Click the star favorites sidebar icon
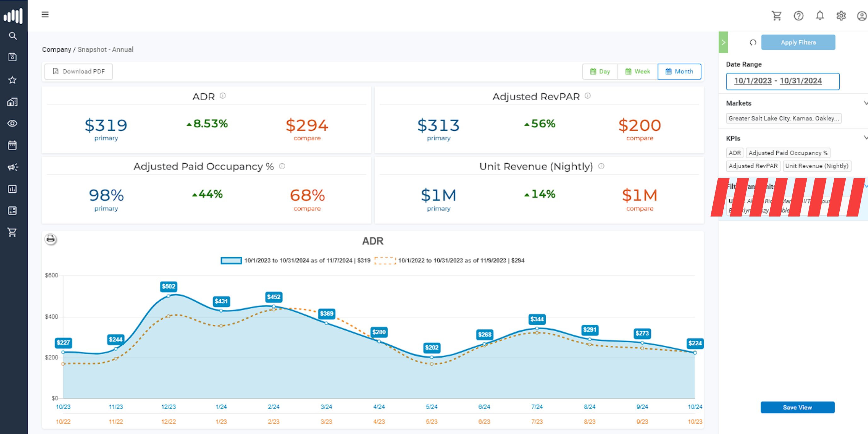Image resolution: width=868 pixels, height=434 pixels. click(13, 80)
